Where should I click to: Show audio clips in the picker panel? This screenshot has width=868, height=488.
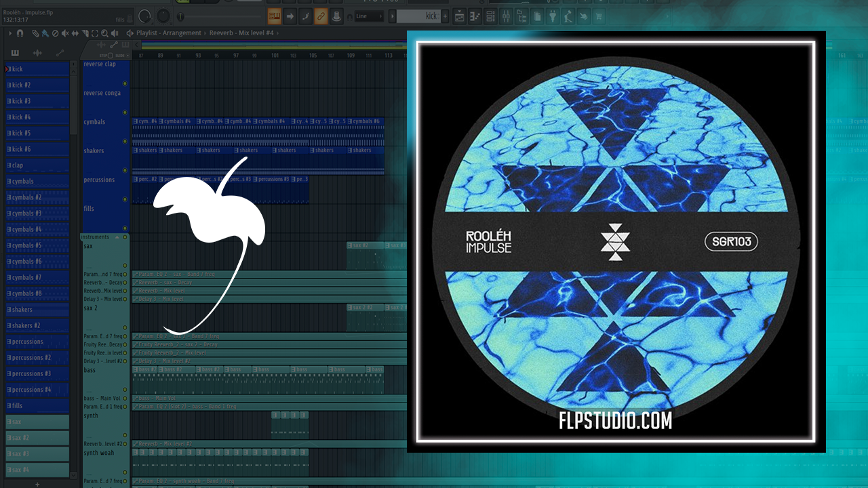(37, 53)
